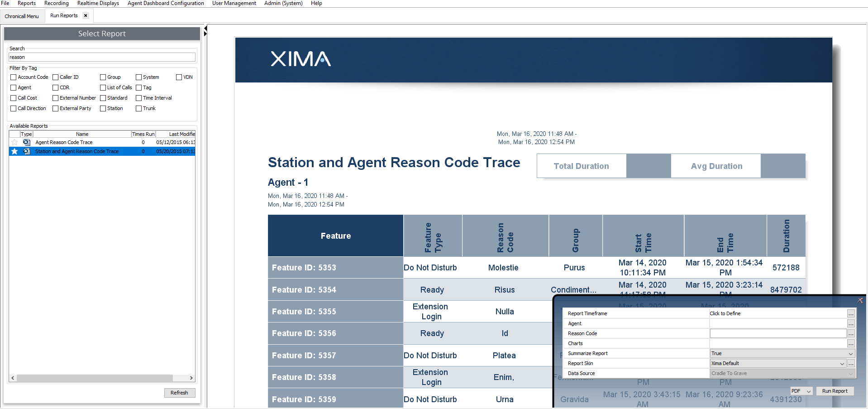Screen dimensions: 868x409
Task: Sort reports by Last Modified column
Action: coord(176,134)
